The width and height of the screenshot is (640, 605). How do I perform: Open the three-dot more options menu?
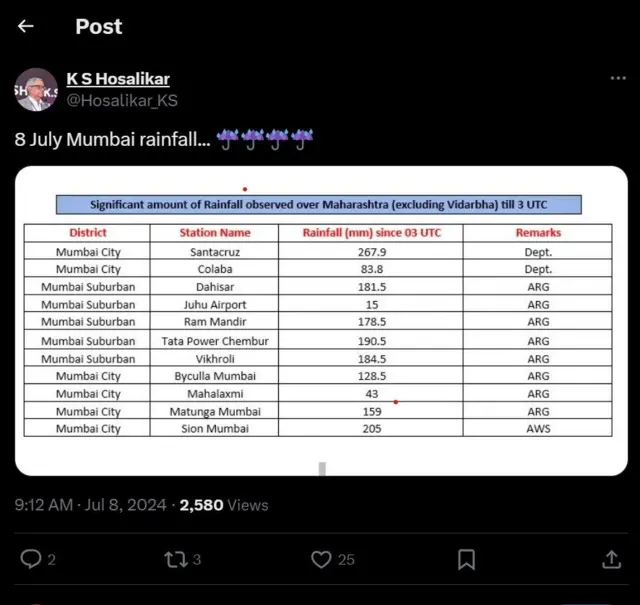click(619, 79)
